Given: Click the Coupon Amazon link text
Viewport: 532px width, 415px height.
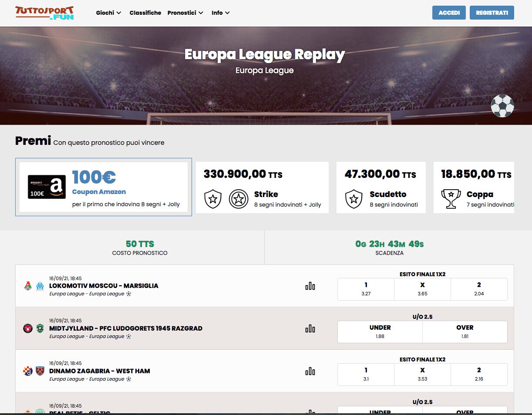Looking at the screenshot, I should 99,192.
